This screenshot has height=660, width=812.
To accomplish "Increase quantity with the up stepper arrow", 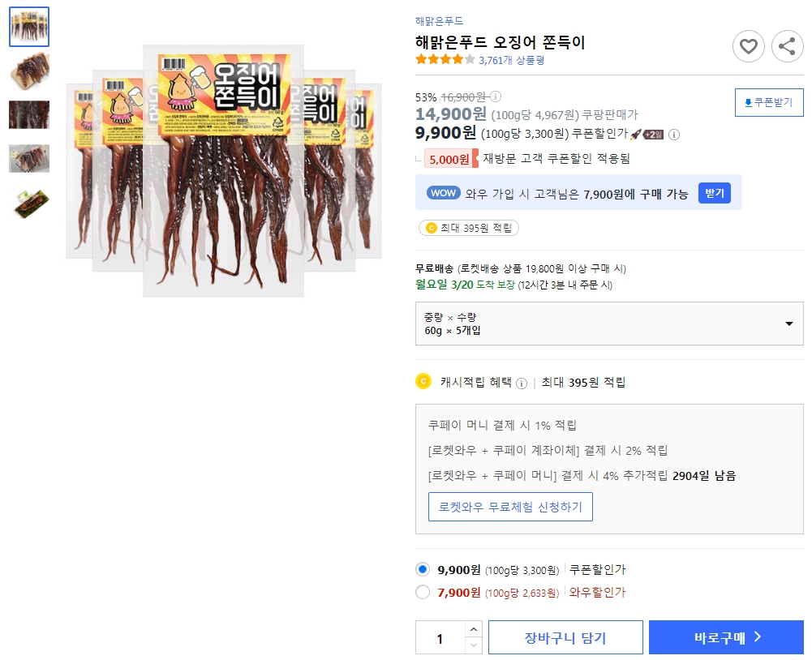I will (x=473, y=630).
